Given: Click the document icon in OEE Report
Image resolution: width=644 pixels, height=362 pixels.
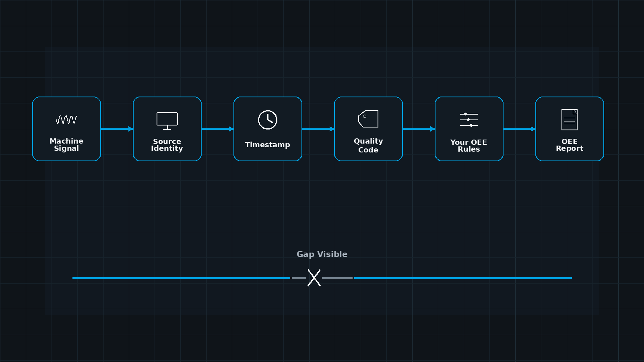Looking at the screenshot, I should 570,119.
